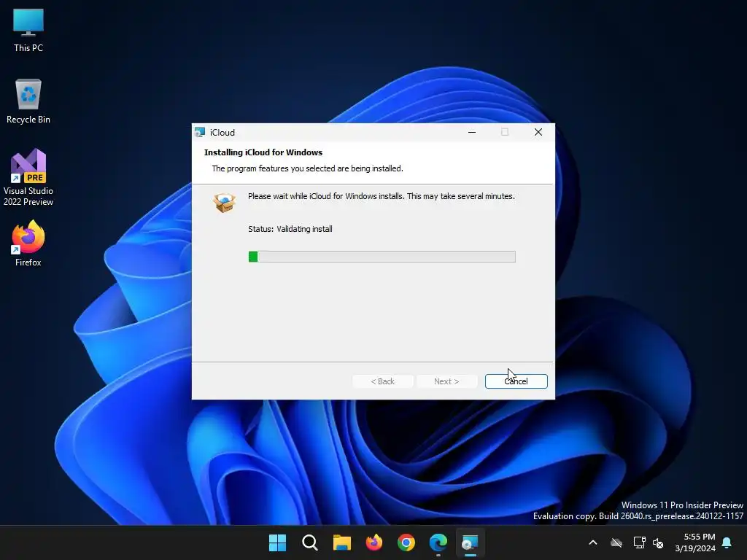The image size is (747, 560).
Task: Click the installer package box icon
Action: point(225,203)
